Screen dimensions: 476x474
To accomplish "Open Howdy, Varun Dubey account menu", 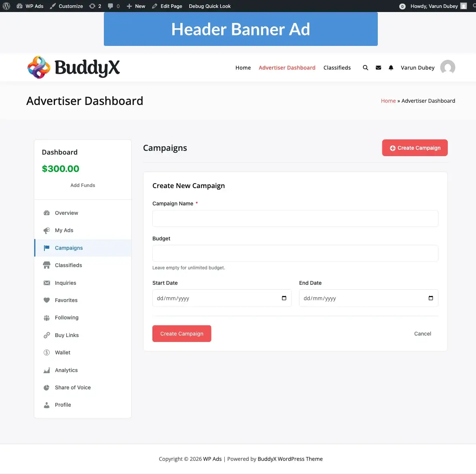I will (x=438, y=6).
